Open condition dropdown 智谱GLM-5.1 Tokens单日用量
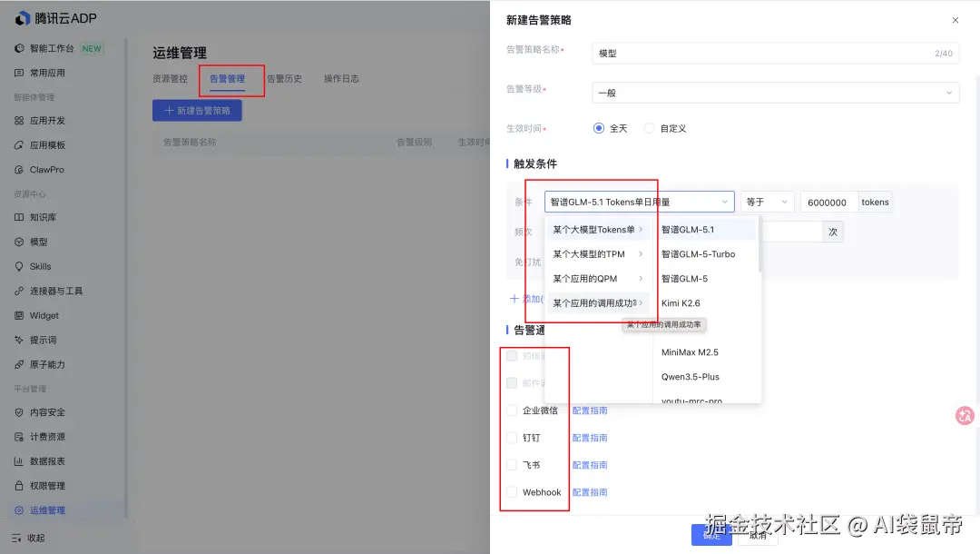The image size is (980, 554). click(x=639, y=202)
